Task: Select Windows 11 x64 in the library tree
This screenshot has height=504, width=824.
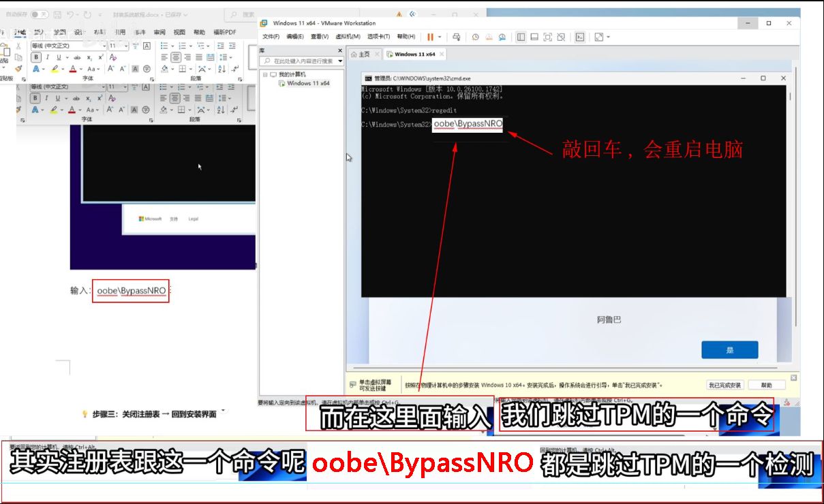Action: [x=308, y=83]
